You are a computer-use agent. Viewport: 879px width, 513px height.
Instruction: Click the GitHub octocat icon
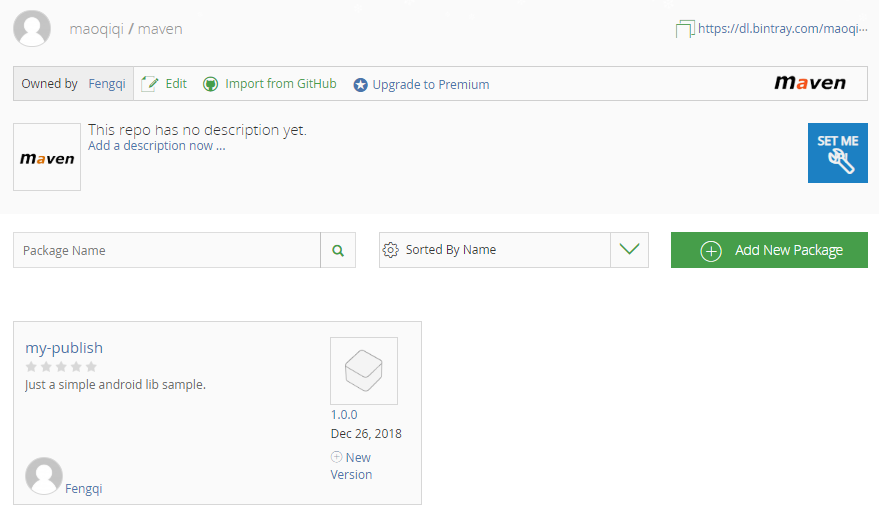click(x=210, y=84)
